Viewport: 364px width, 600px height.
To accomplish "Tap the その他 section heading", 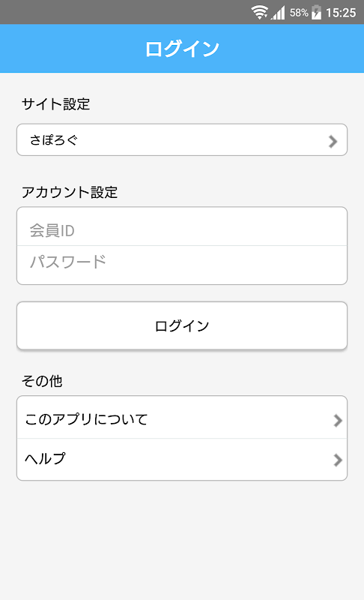I will [x=42, y=381].
